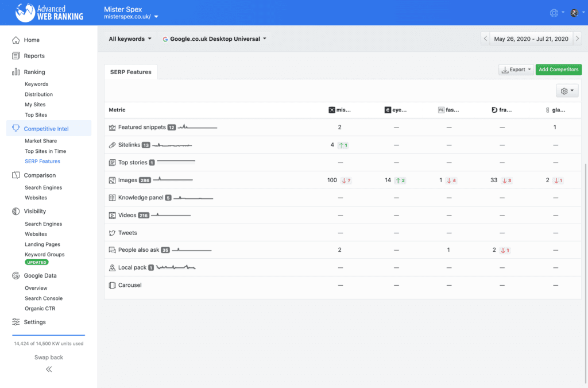Click the gla... competitor column header
This screenshot has height=388, width=588.
tap(555, 110)
